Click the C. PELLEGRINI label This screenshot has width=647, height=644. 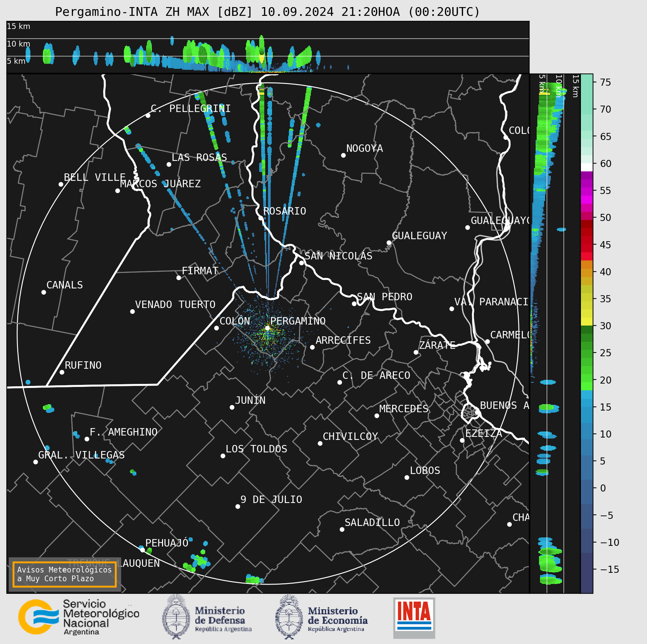coord(191,109)
